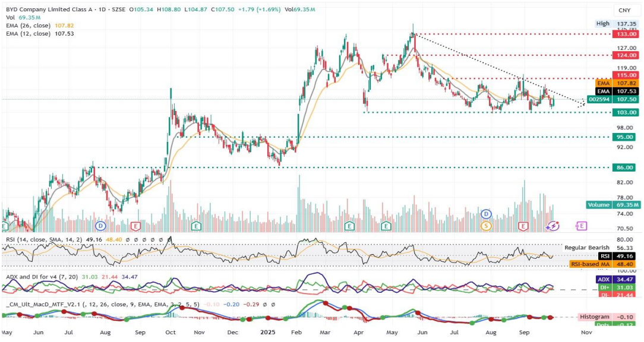Select the EMA (12, close) indicator legend
Image resolution: width=644 pixels, height=342 pixels.
click(27, 34)
